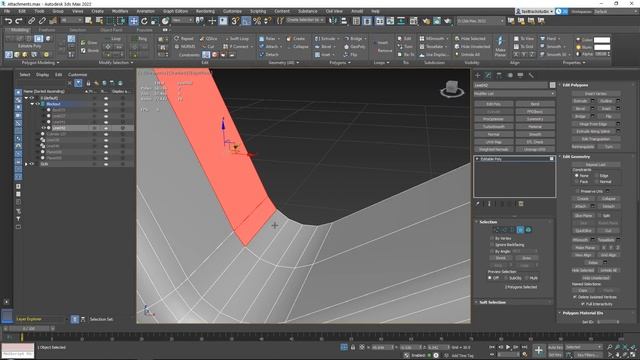The height and width of the screenshot is (360, 640).
Task: Click the ViewCube in the viewport
Action: coord(452,89)
